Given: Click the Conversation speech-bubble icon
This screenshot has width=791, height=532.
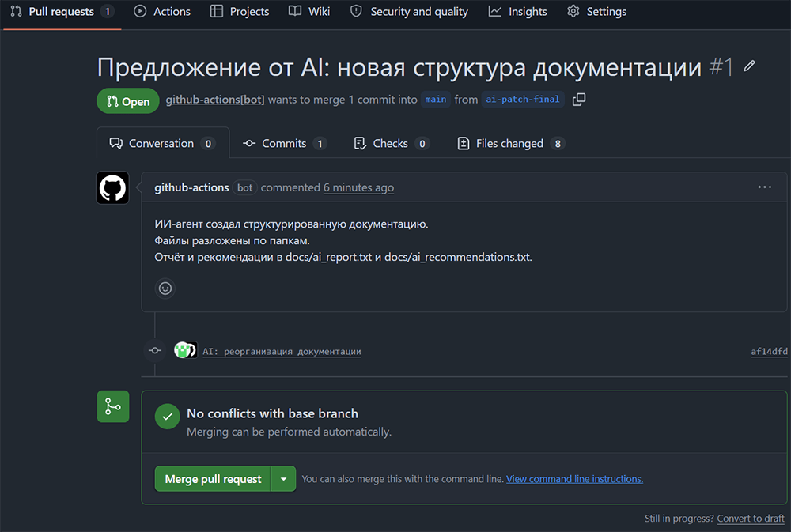Looking at the screenshot, I should (x=116, y=144).
